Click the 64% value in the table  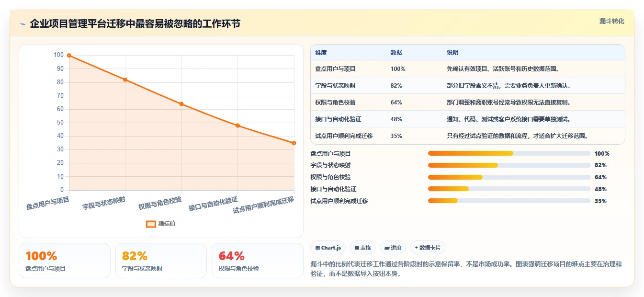(x=396, y=103)
